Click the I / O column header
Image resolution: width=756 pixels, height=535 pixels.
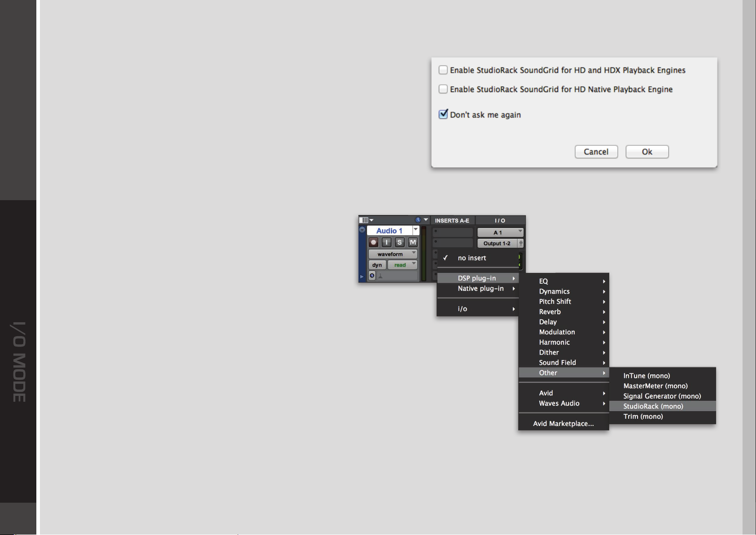pyautogui.click(x=500, y=220)
